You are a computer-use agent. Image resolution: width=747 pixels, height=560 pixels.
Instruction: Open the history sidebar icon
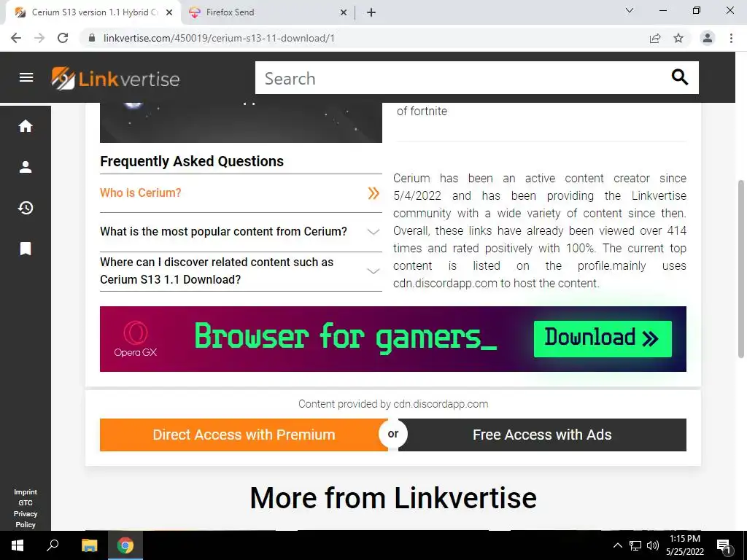coord(26,208)
